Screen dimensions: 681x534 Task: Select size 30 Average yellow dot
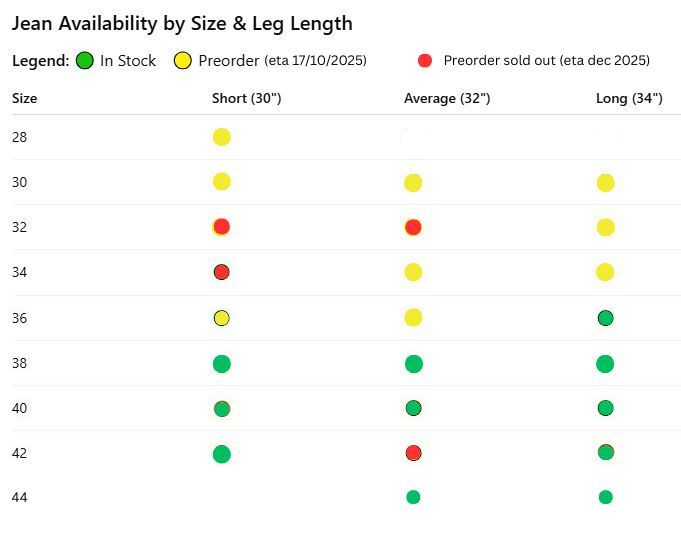(x=413, y=182)
